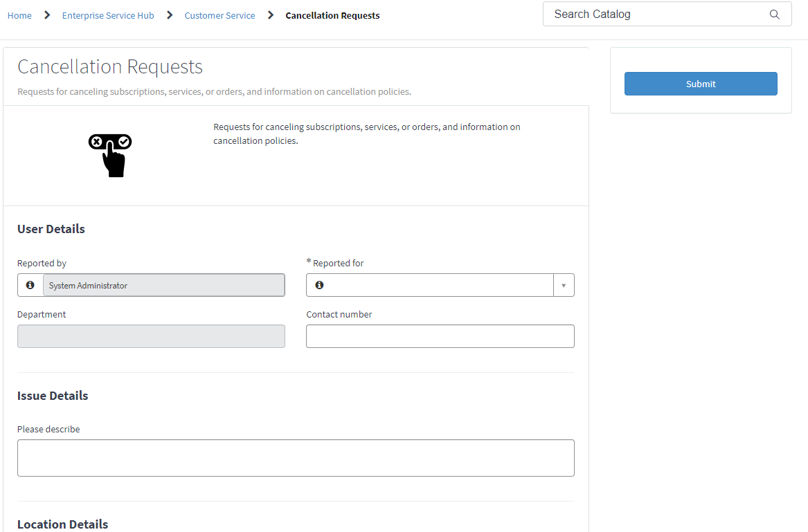
Task: Open the Enterprise Service Hub breadcrumb link
Action: tap(108, 15)
